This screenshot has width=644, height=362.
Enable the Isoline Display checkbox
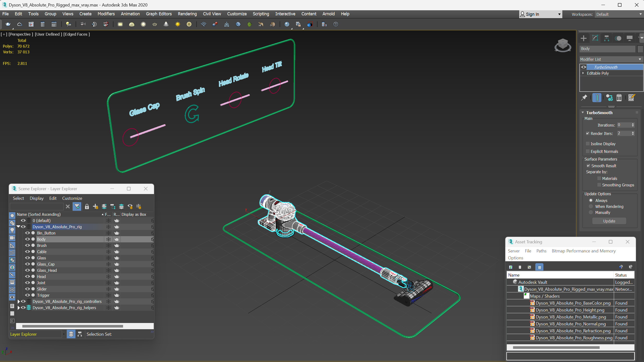pyautogui.click(x=588, y=144)
